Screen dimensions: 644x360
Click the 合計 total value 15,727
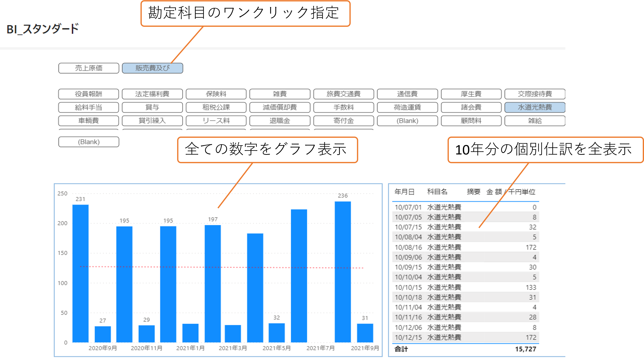point(525,349)
